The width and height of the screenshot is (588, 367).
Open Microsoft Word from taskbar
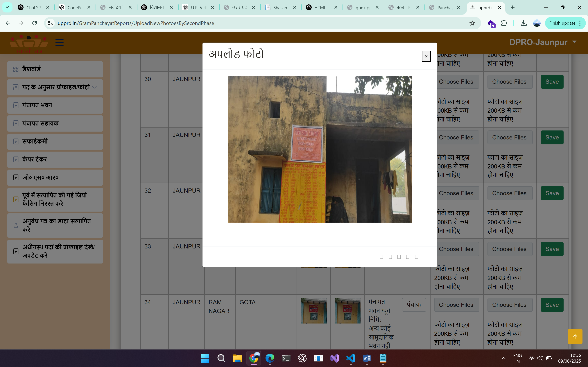367,358
